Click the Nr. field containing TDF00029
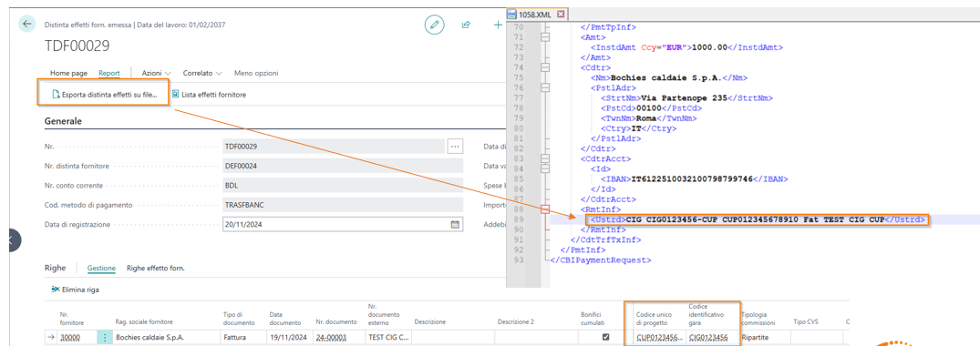 [x=333, y=147]
